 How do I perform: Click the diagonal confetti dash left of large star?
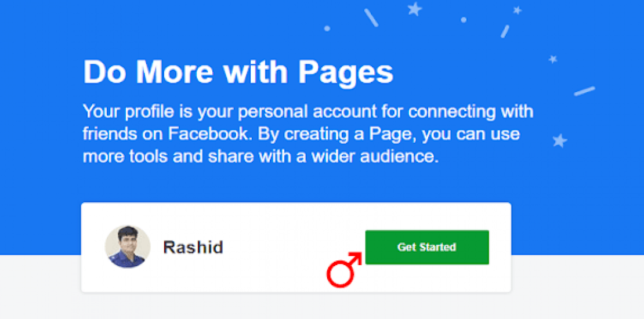[371, 17]
